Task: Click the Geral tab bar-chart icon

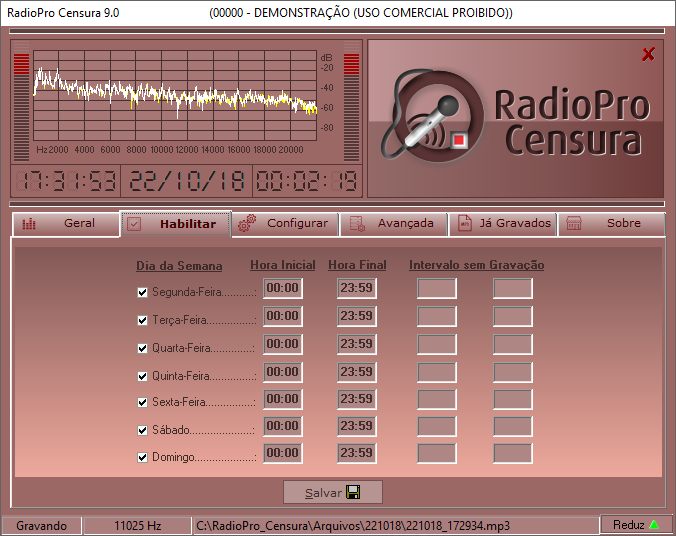Action: [29, 224]
